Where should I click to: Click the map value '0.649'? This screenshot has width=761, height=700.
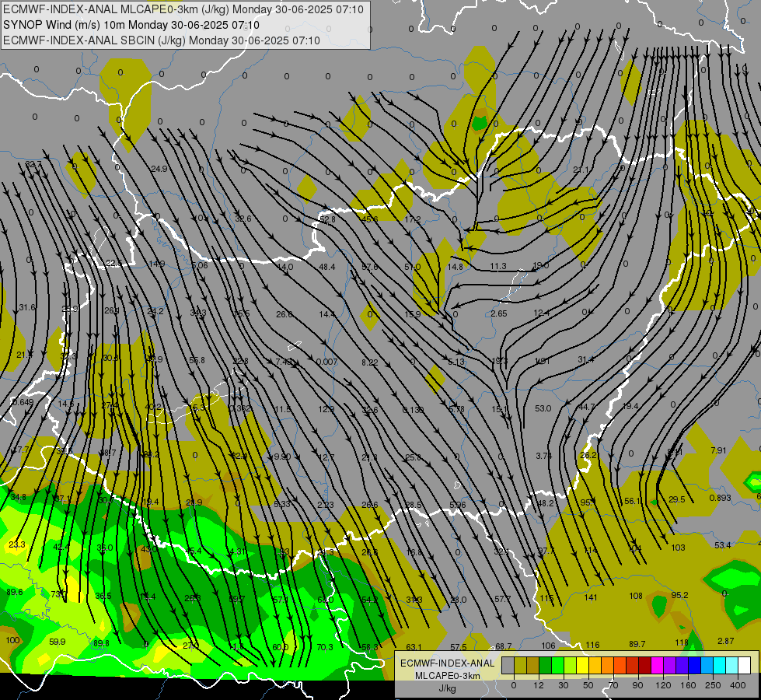tap(23, 402)
